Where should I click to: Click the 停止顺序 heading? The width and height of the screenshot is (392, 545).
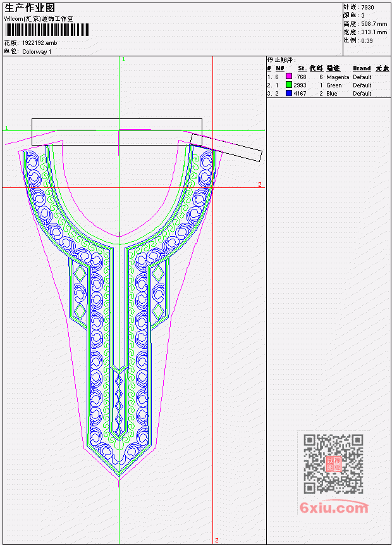281,60
